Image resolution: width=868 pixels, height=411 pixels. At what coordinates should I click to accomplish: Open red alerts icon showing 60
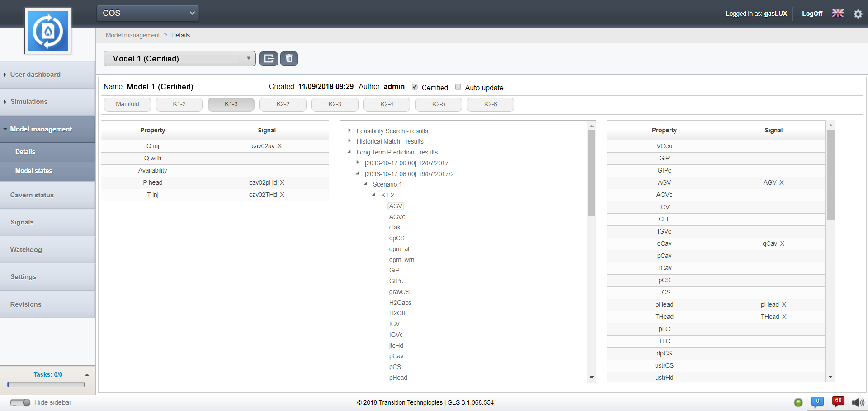(838, 402)
